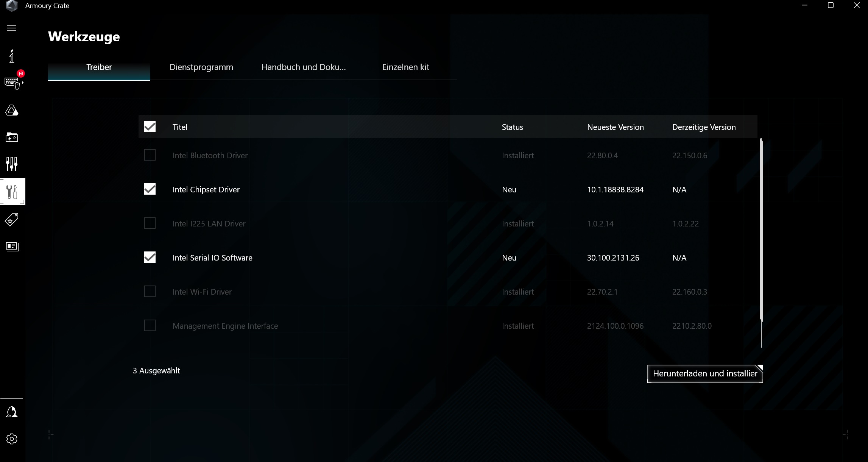The height and width of the screenshot is (462, 868).
Task: Open the hamburger navigation menu
Action: tap(12, 28)
